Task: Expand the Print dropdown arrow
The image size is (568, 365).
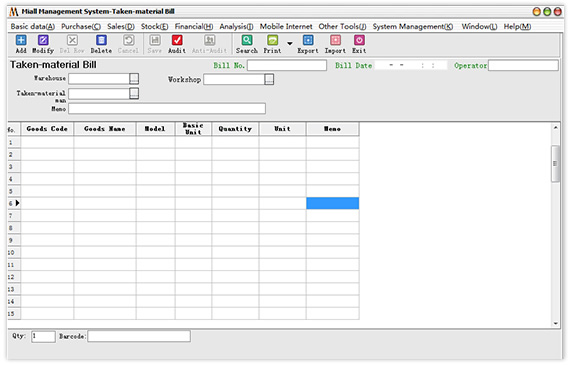Action: pyautogui.click(x=290, y=43)
